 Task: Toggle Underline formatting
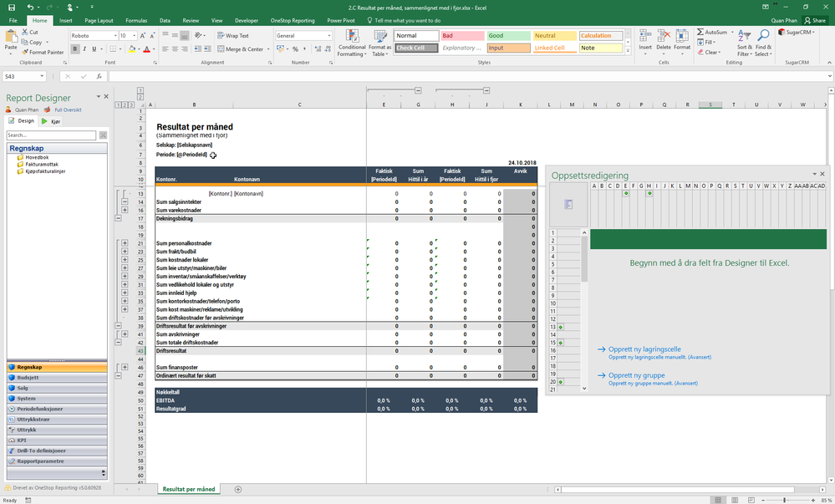coord(94,49)
